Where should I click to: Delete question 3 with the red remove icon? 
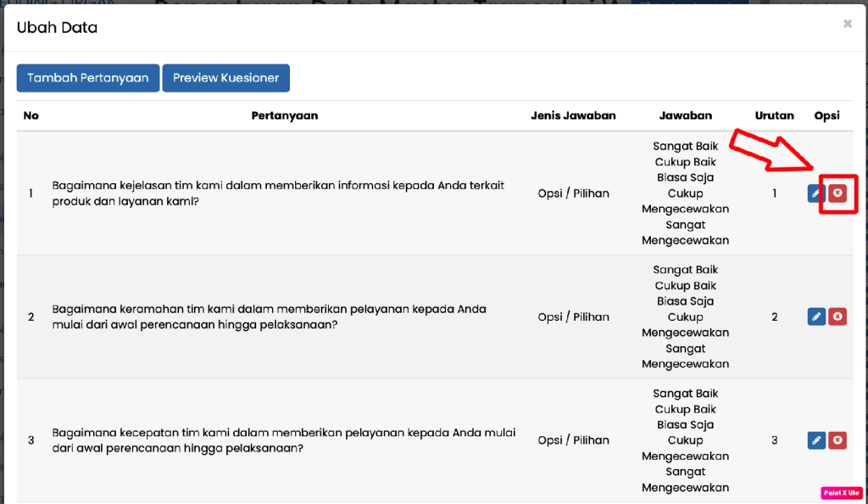(837, 440)
